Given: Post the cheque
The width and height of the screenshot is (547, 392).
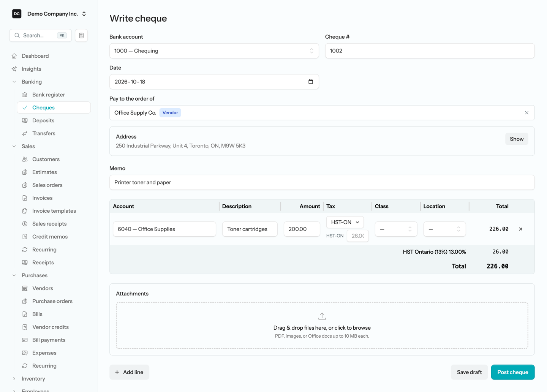Looking at the screenshot, I should (x=513, y=372).
